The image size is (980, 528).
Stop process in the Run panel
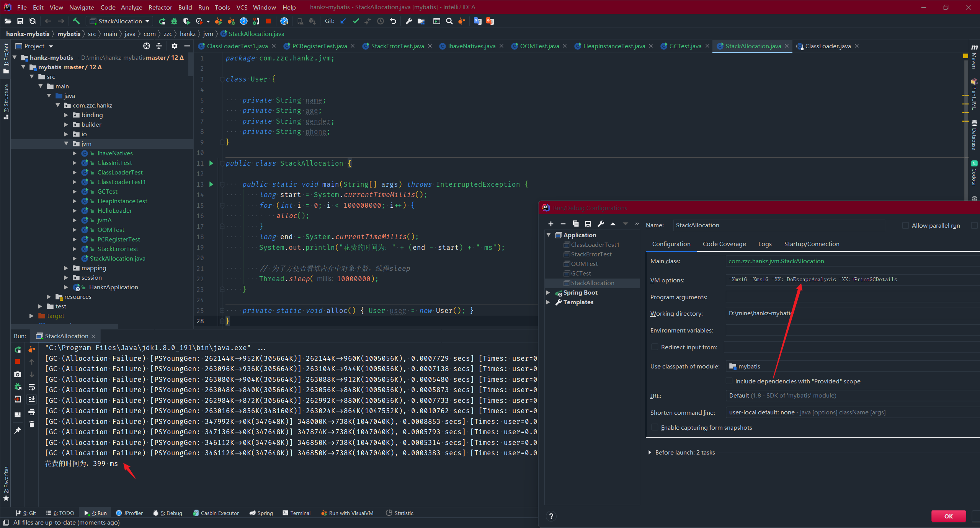click(x=18, y=362)
